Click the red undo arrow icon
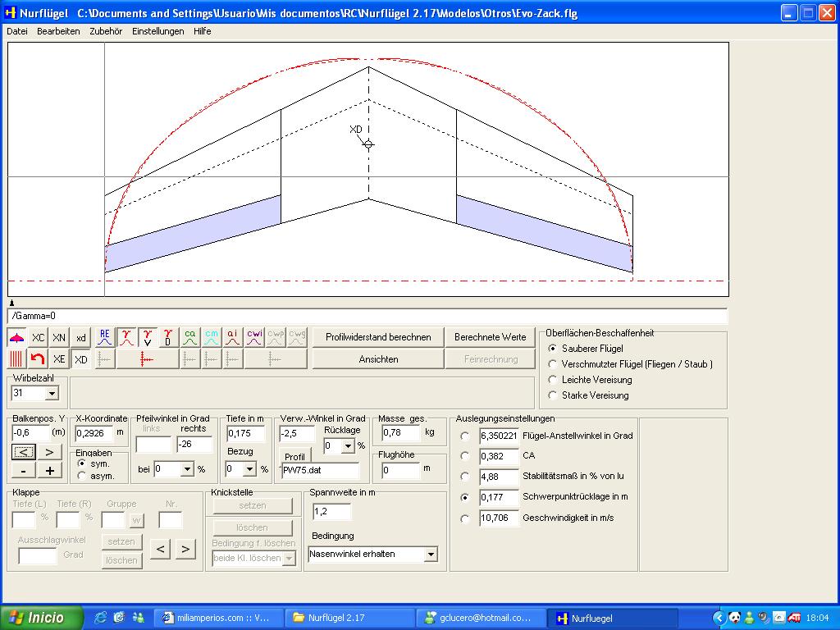This screenshot has height=630, width=840. (x=38, y=359)
